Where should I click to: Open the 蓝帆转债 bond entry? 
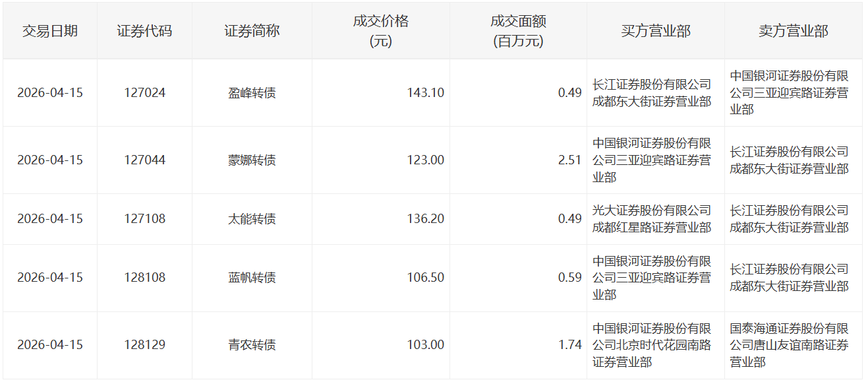[252, 278]
